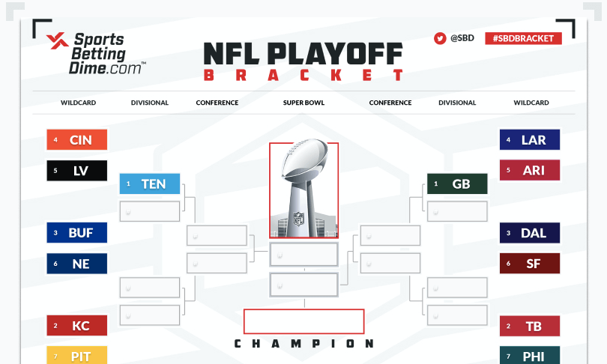
Task: Click the SportsBettingDime X logo icon
Action: coord(57,40)
